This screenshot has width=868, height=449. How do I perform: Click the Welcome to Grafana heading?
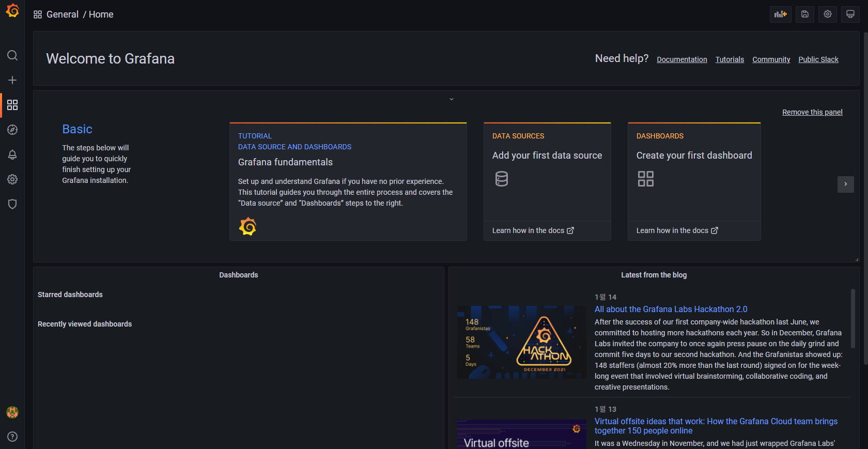click(111, 59)
